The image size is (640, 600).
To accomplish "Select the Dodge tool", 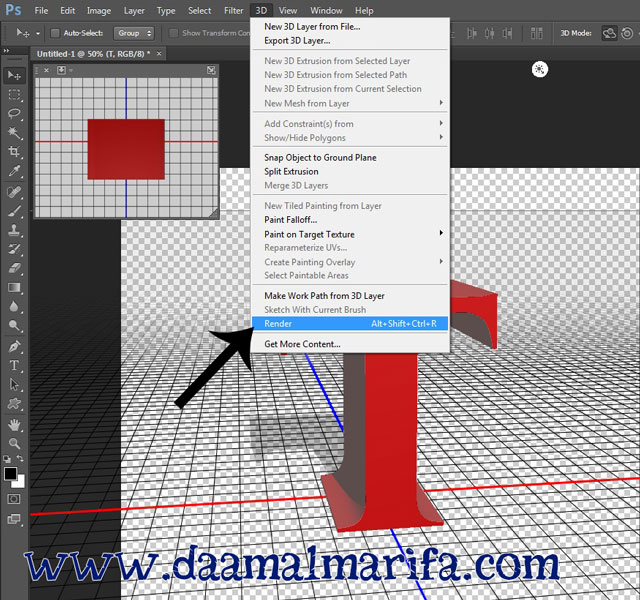I will [14, 325].
